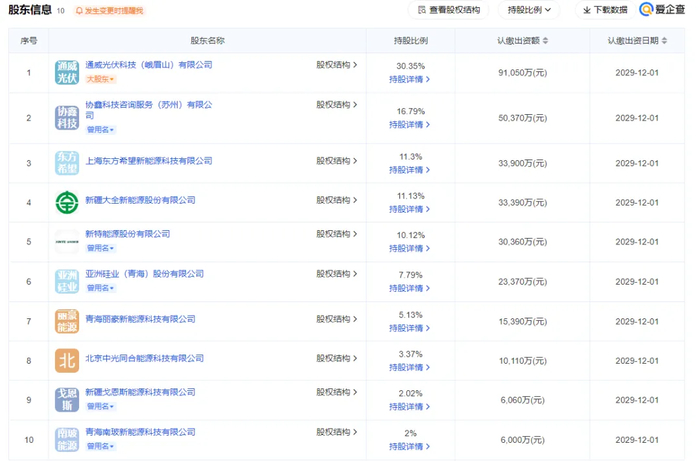Open 股权结构 for 通威光伏科技 row
The image size is (700, 461).
(337, 65)
